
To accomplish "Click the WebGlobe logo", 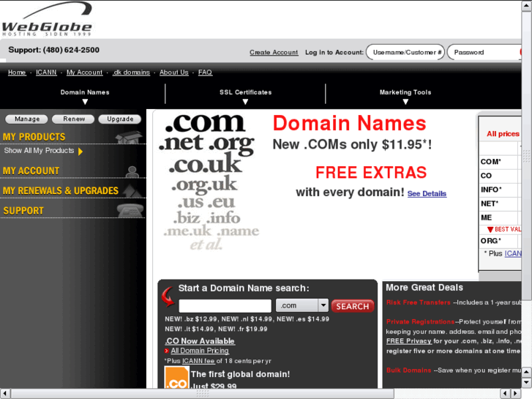I will [47, 19].
